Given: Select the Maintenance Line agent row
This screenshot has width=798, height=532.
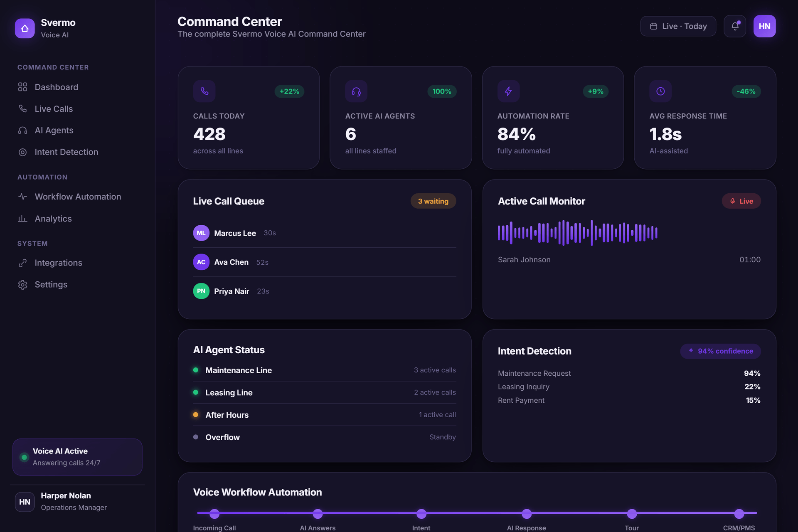Looking at the screenshot, I should pos(325,370).
